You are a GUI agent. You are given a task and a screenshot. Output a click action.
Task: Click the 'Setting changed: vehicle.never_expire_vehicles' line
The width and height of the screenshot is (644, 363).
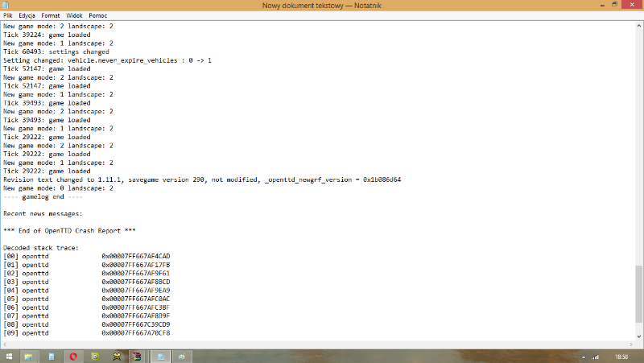[x=107, y=60]
